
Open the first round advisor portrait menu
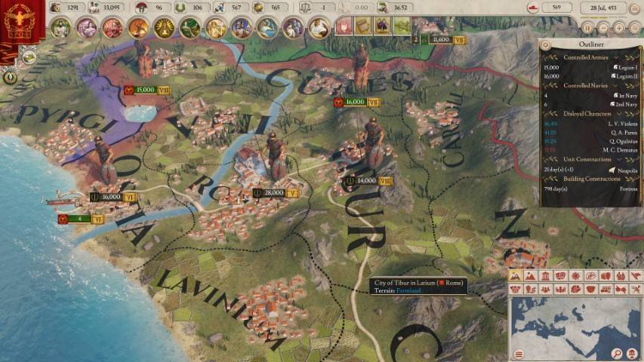coord(60,28)
